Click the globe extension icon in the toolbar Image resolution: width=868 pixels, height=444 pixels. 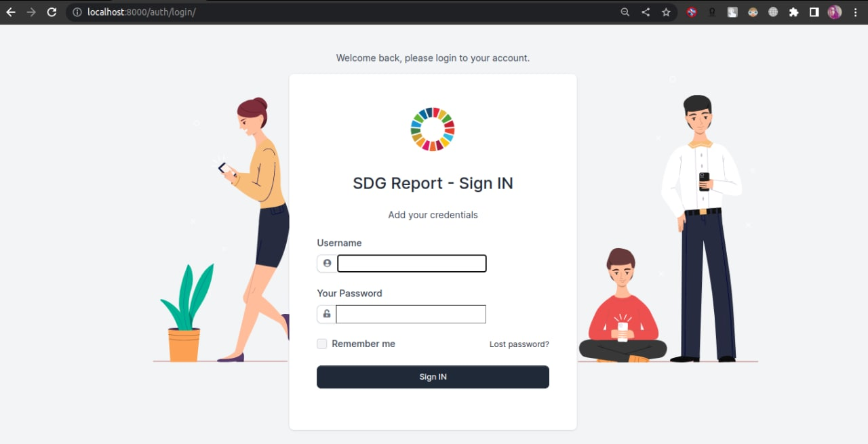click(x=773, y=12)
